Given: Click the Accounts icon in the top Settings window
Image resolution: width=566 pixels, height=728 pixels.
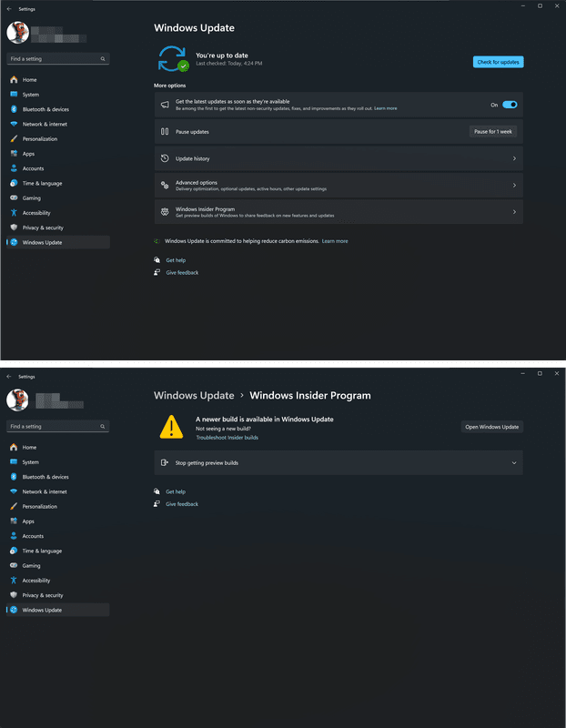Looking at the screenshot, I should [x=14, y=168].
